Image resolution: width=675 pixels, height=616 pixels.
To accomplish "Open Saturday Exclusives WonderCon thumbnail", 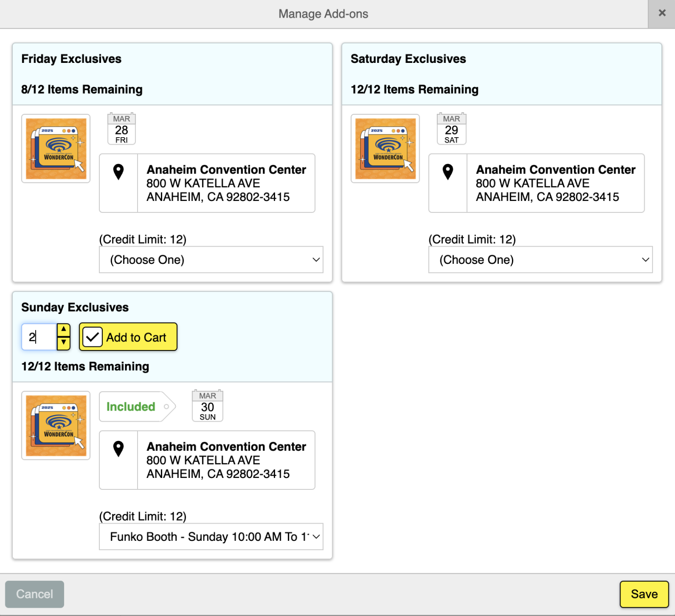I will pyautogui.click(x=385, y=149).
